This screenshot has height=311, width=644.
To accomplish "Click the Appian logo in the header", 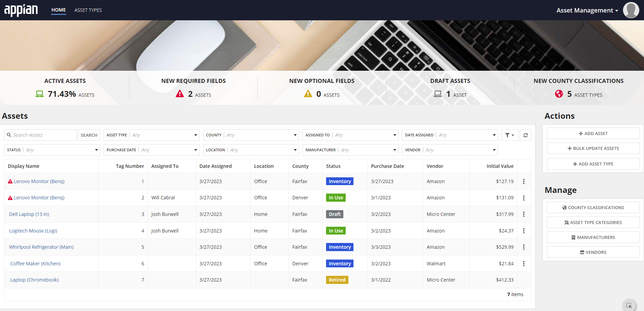I will [21, 10].
